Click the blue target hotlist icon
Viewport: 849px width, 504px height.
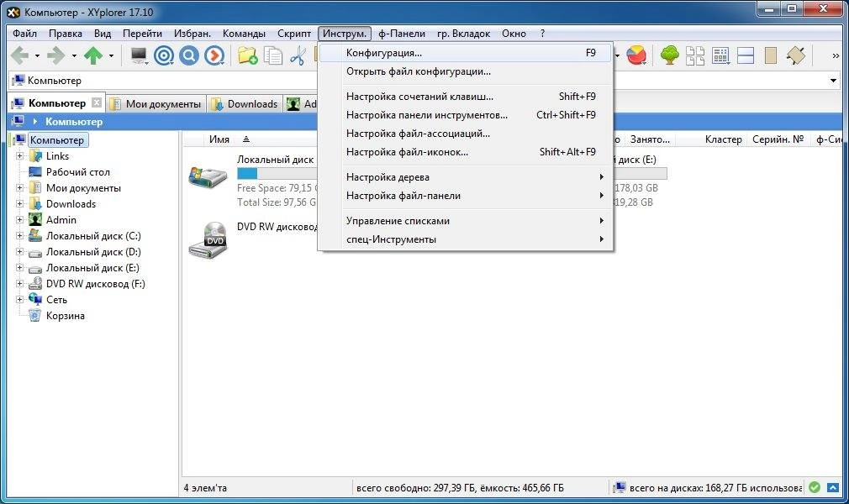coord(164,55)
